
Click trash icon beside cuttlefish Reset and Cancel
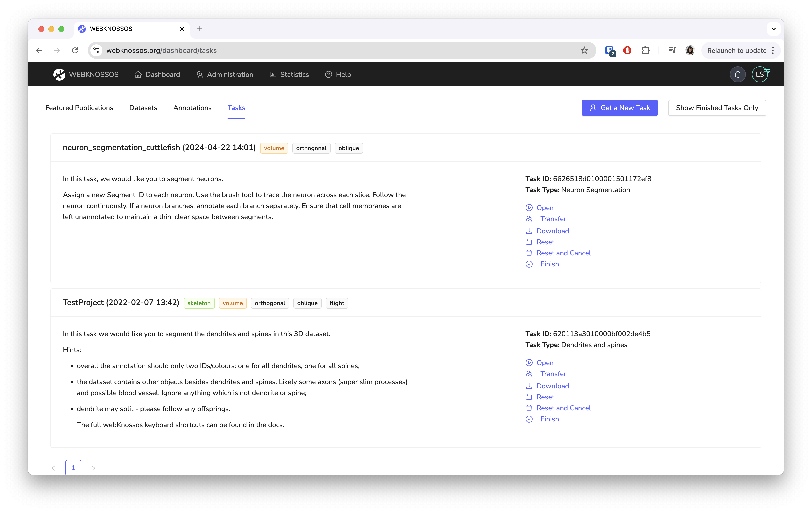[x=529, y=253]
